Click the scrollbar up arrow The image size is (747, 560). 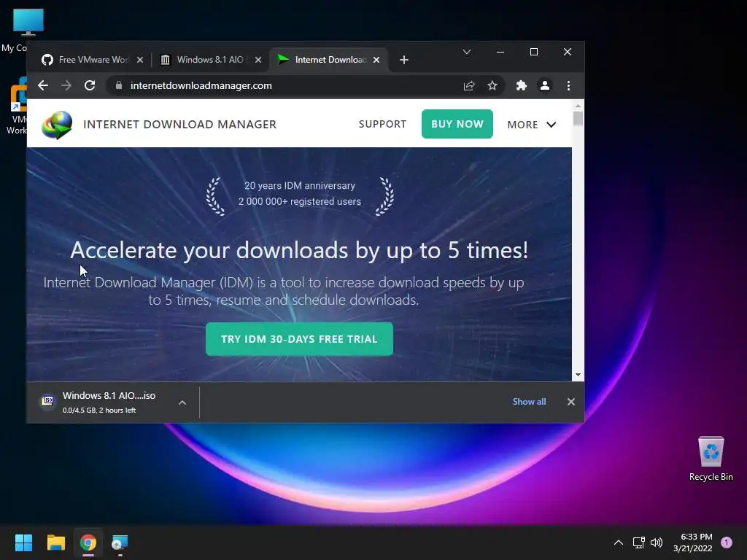coord(578,106)
